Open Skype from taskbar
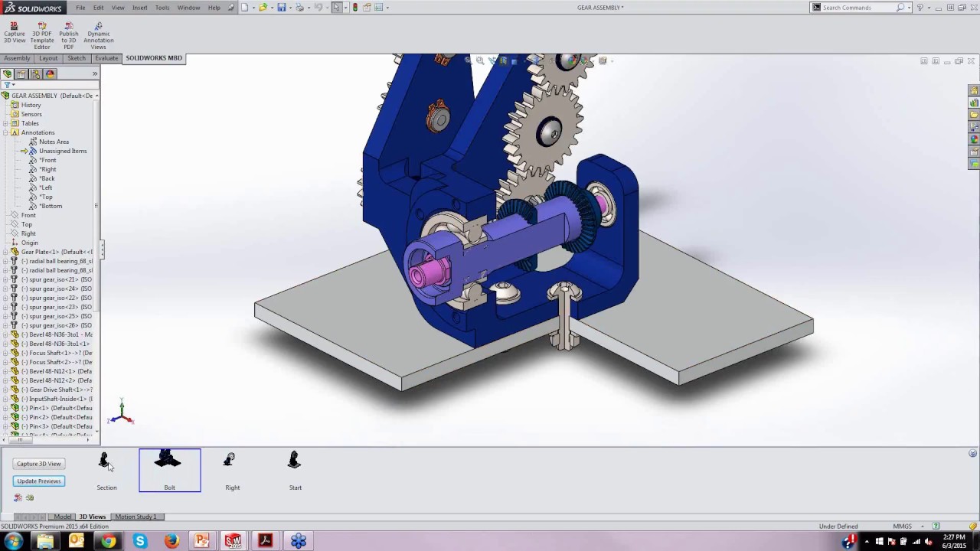The image size is (980, 551). click(x=140, y=541)
